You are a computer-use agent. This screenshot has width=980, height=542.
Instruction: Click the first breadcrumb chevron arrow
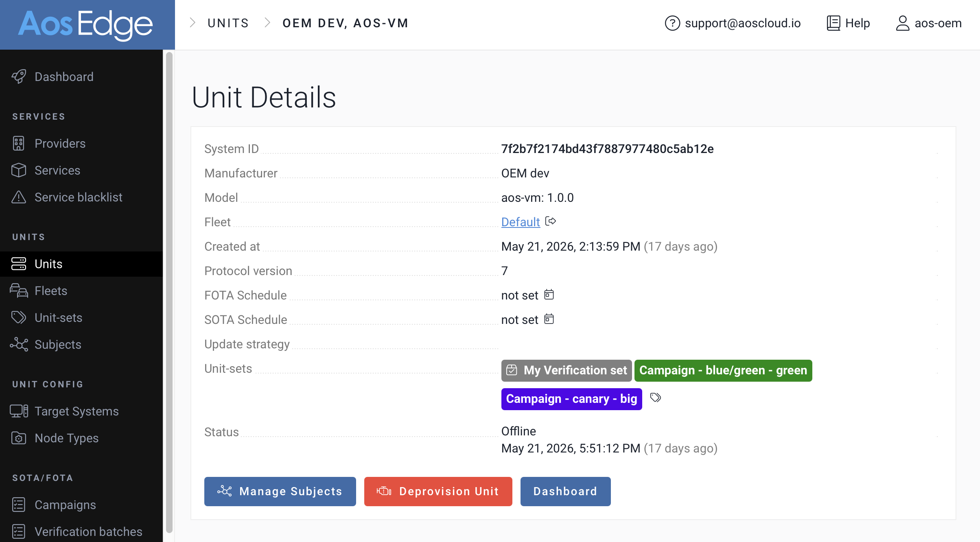click(x=192, y=23)
